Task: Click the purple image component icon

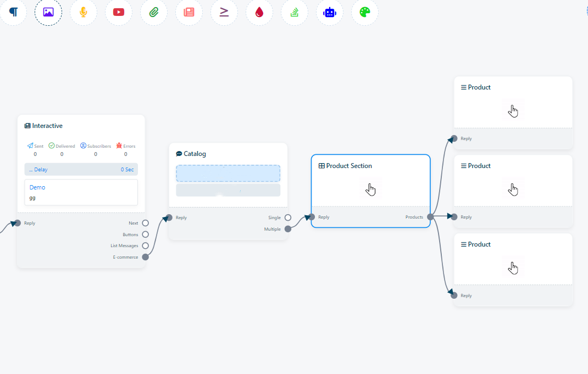Action: [x=48, y=12]
